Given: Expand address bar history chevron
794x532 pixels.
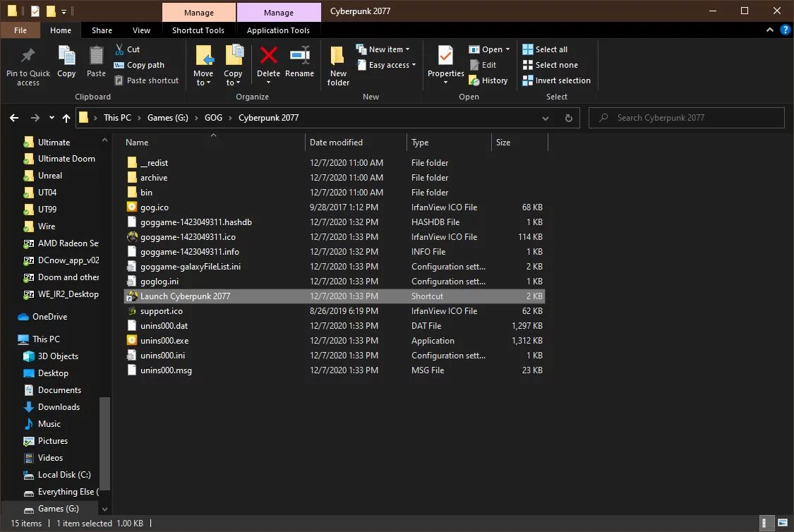Looking at the screenshot, I should click(546, 119).
